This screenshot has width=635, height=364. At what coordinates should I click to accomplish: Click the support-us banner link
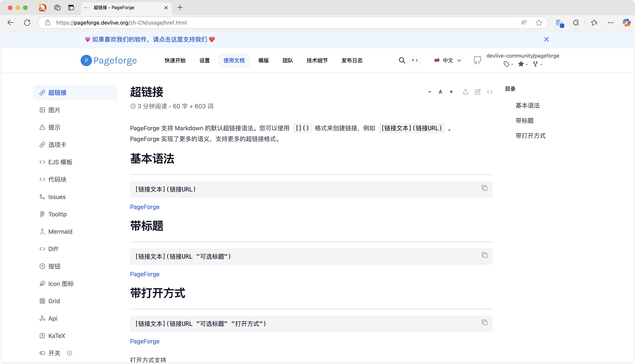tap(150, 39)
